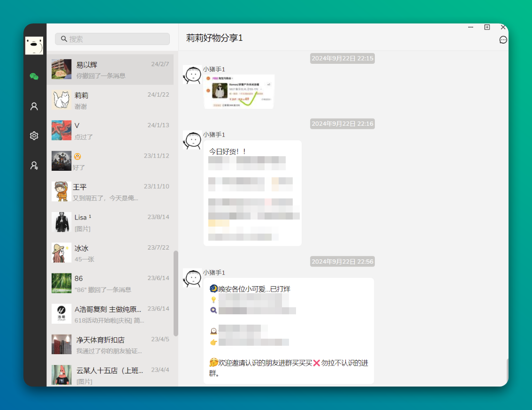
Task: Click V's abstract art avatar
Action: pyautogui.click(x=61, y=130)
